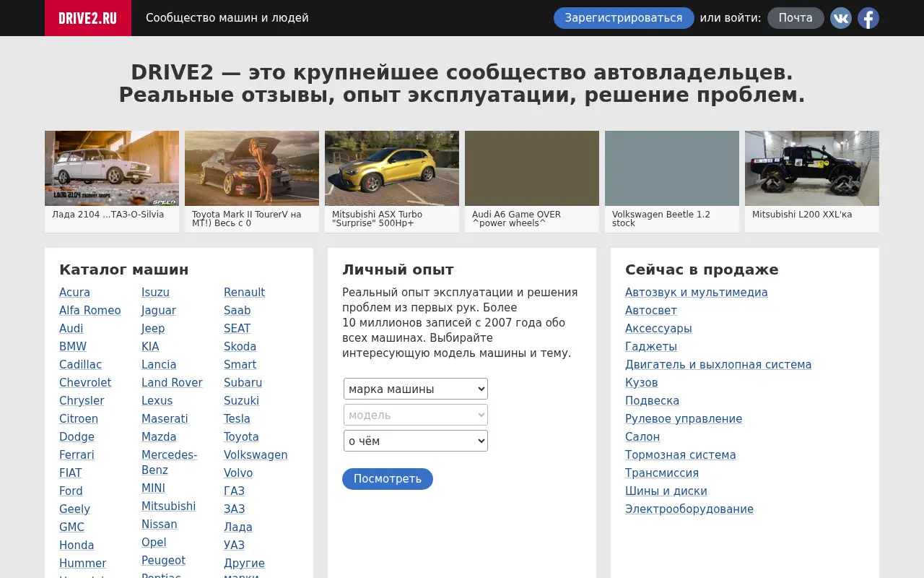Open Mitsubishi brand link
Screen dimensions: 924x578
[x=168, y=506]
